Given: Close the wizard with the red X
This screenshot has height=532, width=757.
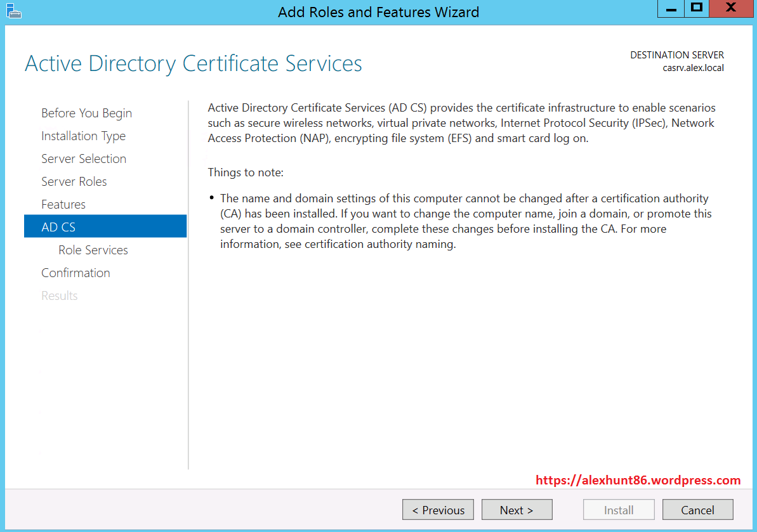Looking at the screenshot, I should pyautogui.click(x=731, y=9).
